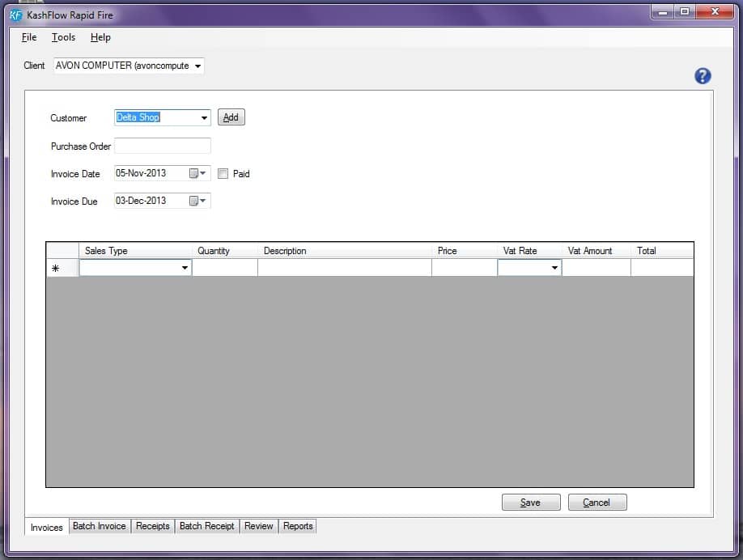
Task: Click the Add customer button
Action: pyautogui.click(x=231, y=117)
